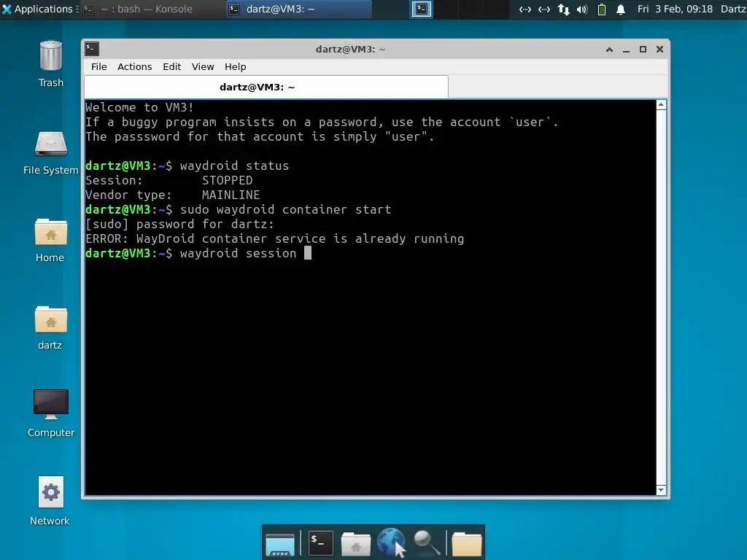The image size is (747, 560).
Task: Click the 'The passsword for that account' line
Action: [x=260, y=136]
